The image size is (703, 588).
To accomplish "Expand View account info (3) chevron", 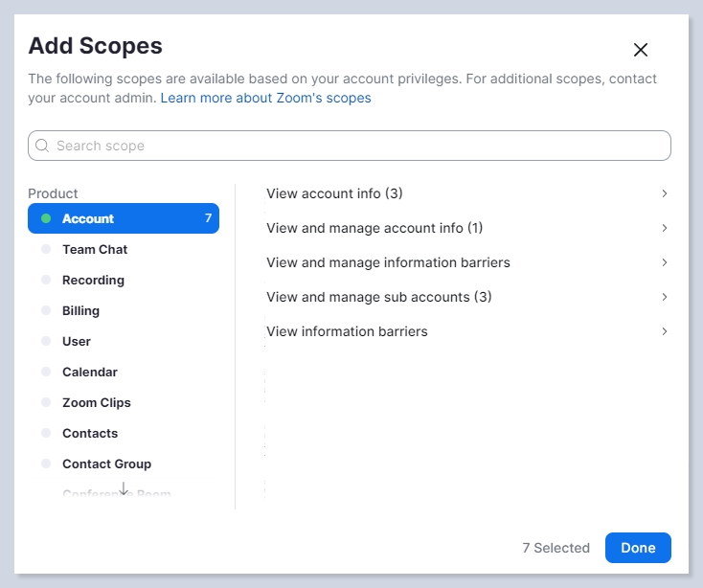I will 665,193.
